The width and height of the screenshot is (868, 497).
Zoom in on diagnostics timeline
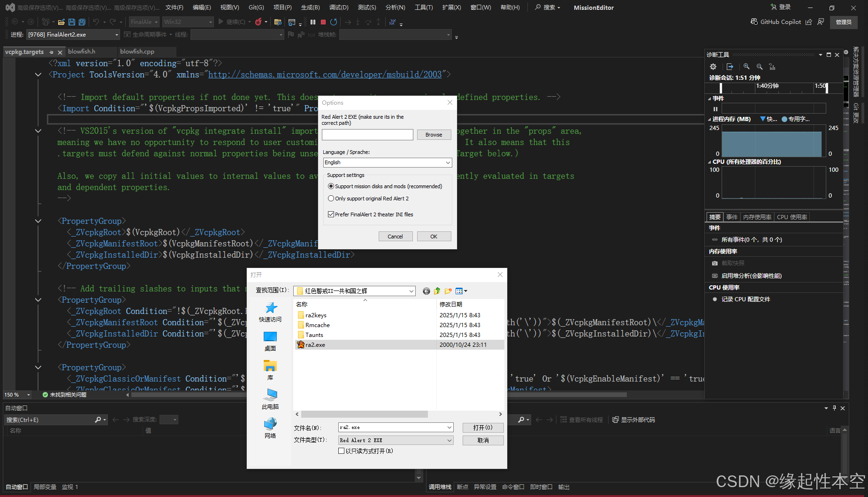(746, 67)
